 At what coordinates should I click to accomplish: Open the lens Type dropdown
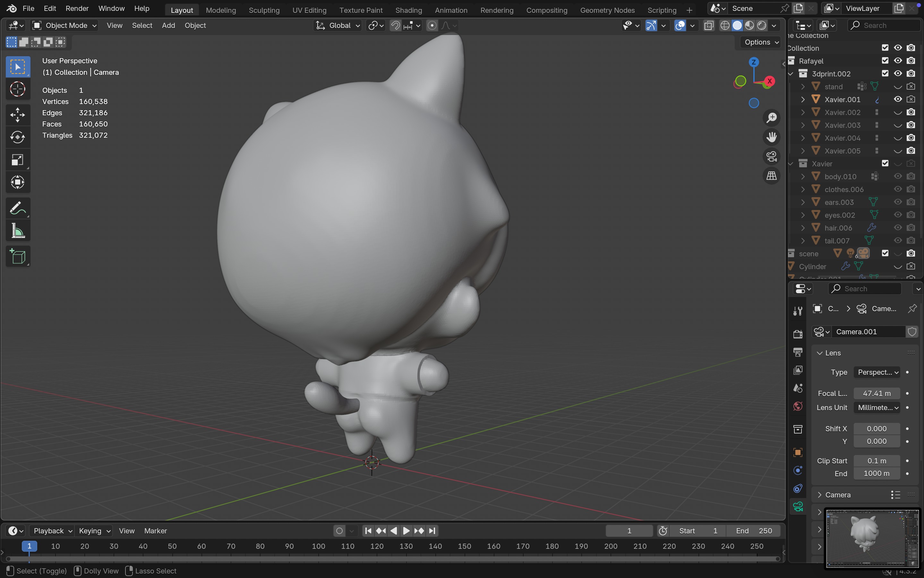click(x=877, y=372)
